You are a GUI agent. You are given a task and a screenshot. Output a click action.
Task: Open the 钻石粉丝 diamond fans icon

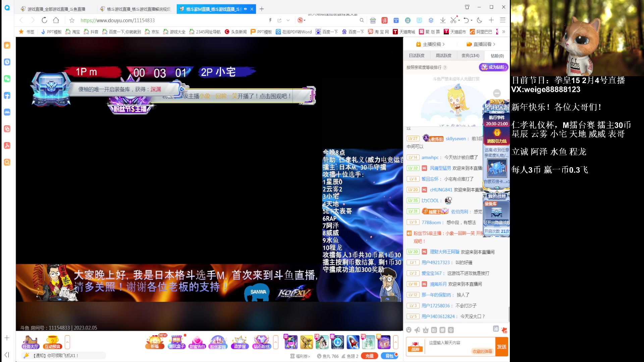tap(262, 342)
